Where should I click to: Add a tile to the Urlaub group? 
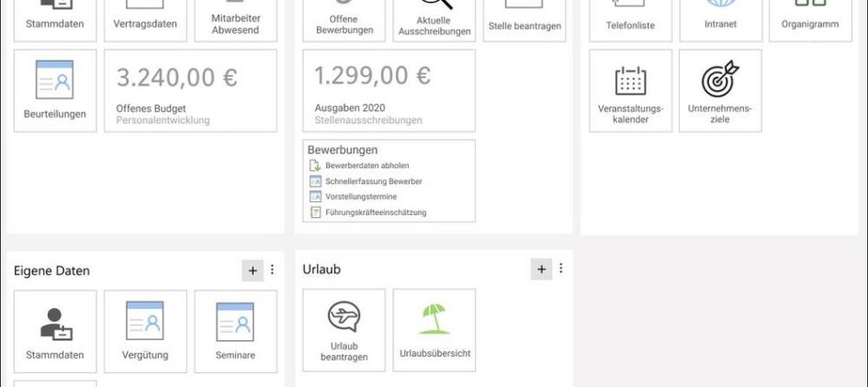[x=541, y=269]
